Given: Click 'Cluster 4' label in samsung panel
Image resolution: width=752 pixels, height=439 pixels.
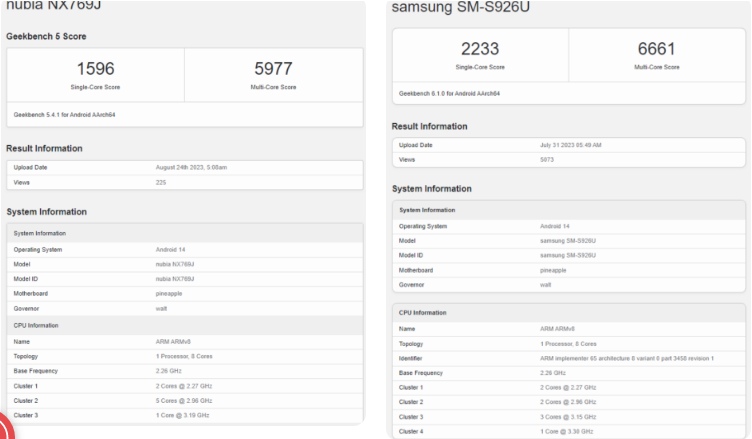Looking at the screenshot, I should 411,431.
